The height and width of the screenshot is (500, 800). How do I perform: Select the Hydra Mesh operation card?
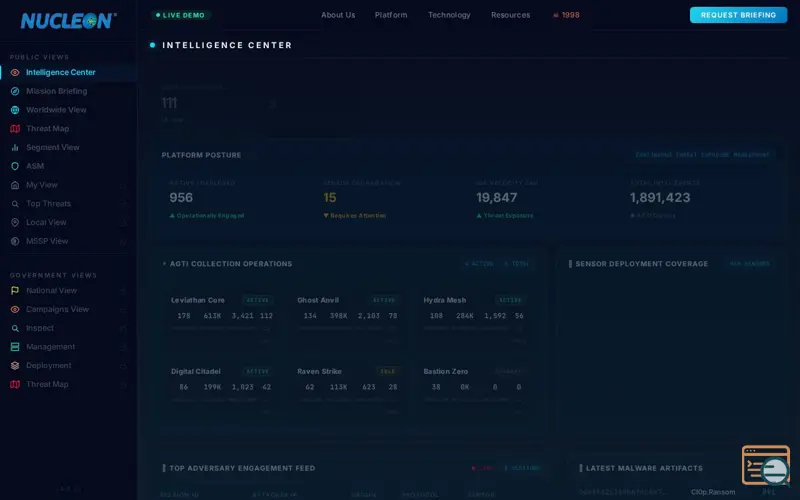474,318
